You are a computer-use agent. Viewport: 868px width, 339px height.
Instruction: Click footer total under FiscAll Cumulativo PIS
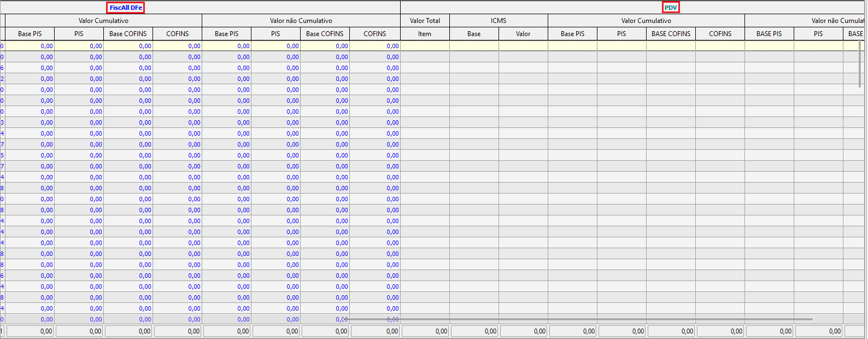pos(79,331)
